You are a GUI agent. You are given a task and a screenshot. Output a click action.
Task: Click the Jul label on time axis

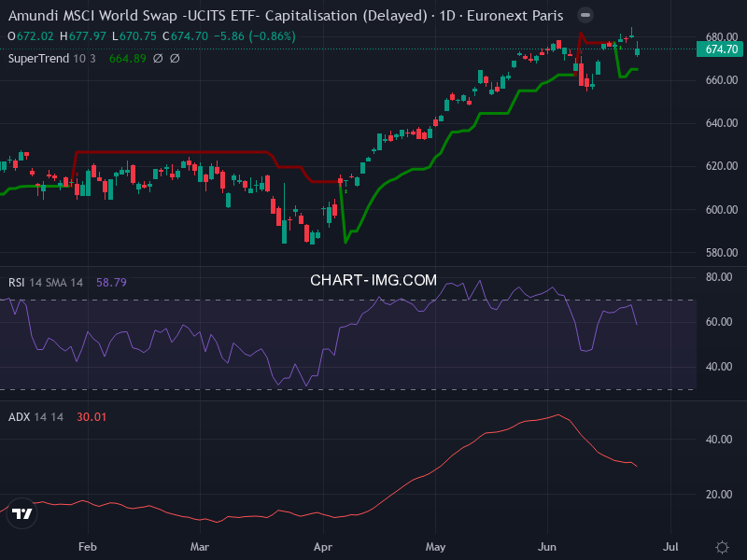(670, 547)
